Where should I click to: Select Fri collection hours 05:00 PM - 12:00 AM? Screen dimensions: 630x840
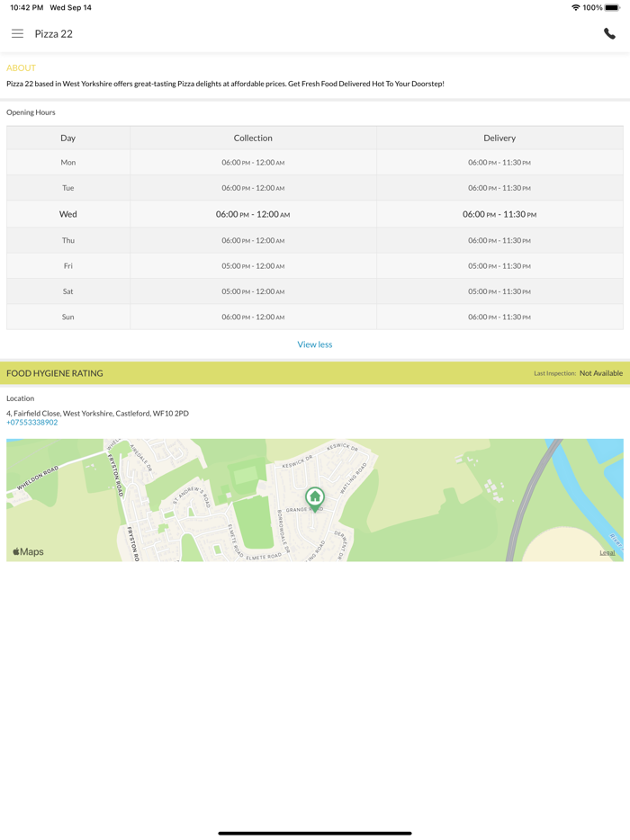click(x=253, y=265)
